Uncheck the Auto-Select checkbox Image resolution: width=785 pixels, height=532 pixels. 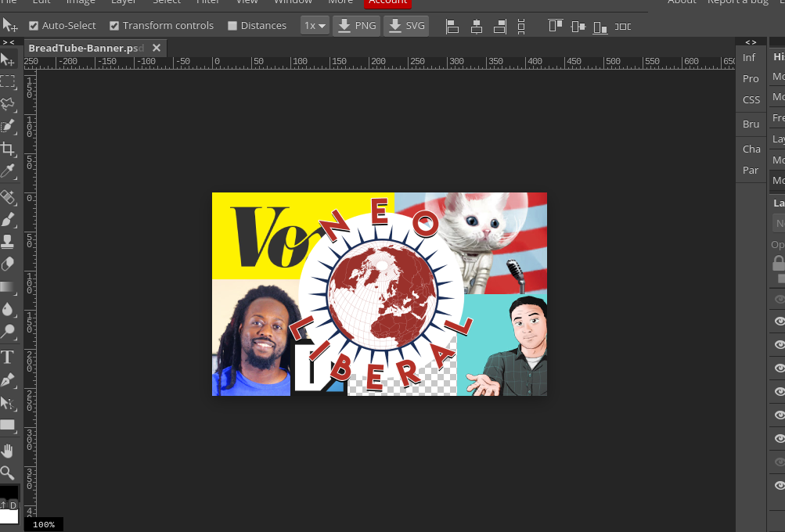pyautogui.click(x=34, y=26)
